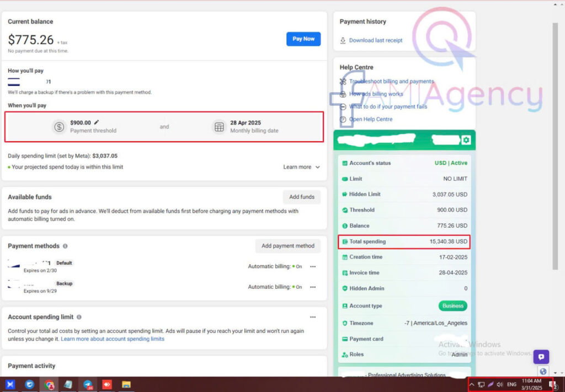Click the network icon in the system tray

[481, 385]
